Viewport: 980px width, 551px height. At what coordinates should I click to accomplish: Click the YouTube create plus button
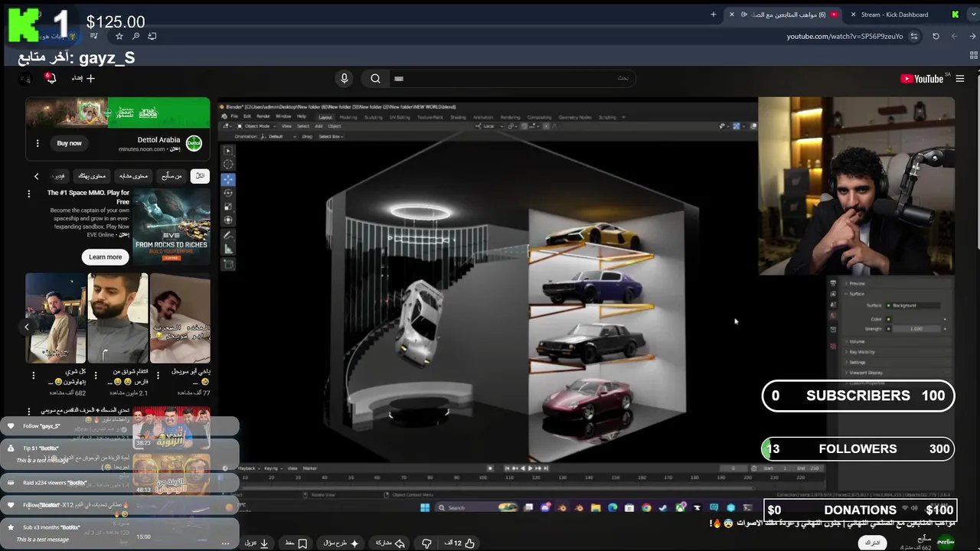[x=83, y=78]
